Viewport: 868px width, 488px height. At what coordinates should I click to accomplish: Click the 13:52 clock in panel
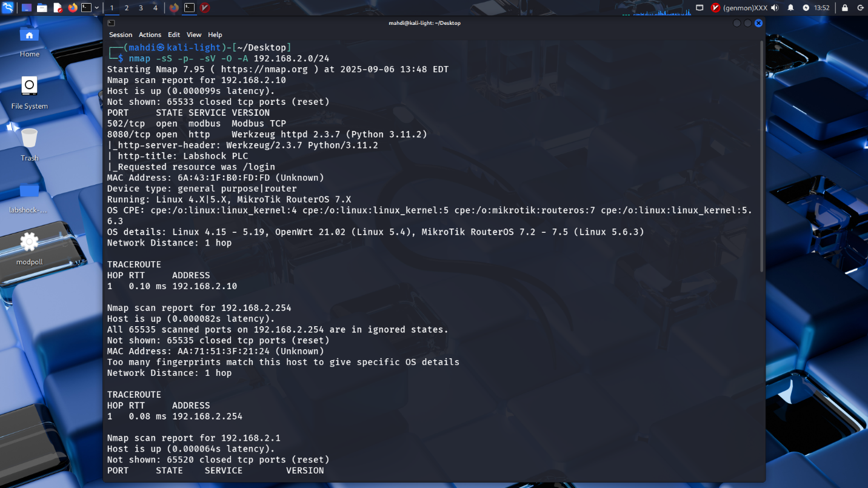click(822, 8)
